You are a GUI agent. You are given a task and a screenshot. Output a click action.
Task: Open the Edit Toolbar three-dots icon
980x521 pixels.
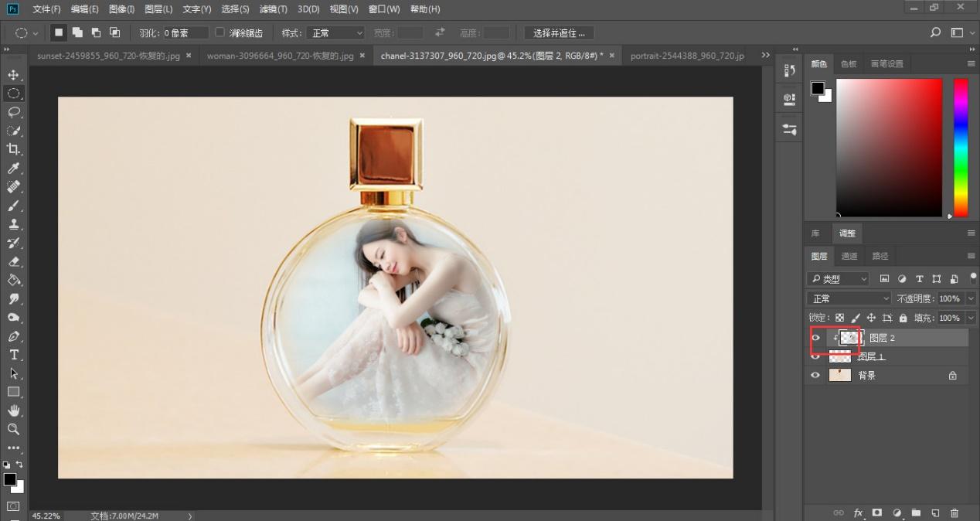[x=13, y=448]
